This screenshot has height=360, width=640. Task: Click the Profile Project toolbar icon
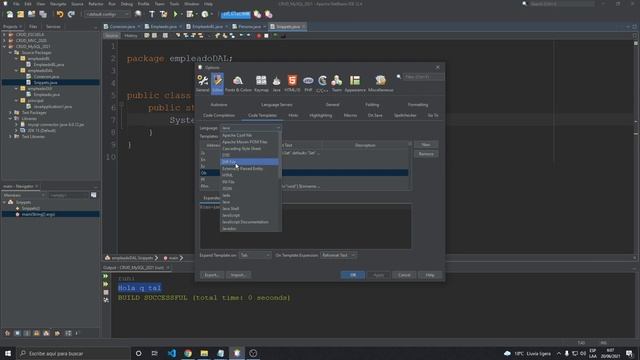coord(205,14)
